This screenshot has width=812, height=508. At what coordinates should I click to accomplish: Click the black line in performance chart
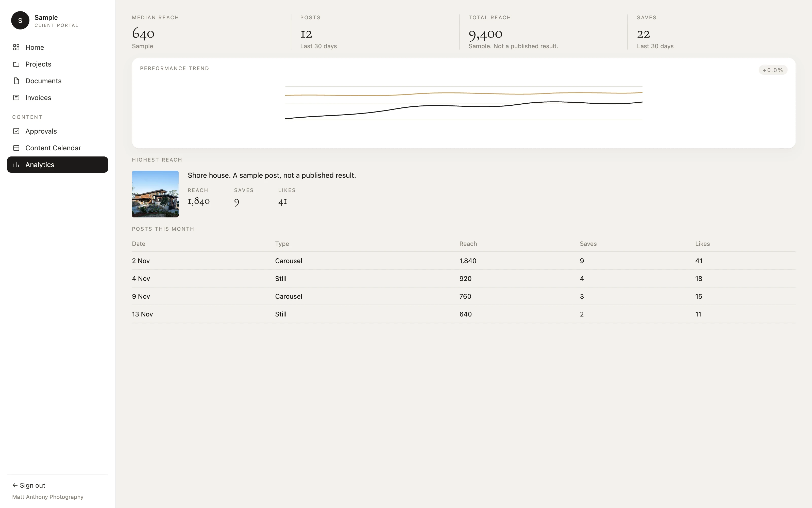coord(464,106)
